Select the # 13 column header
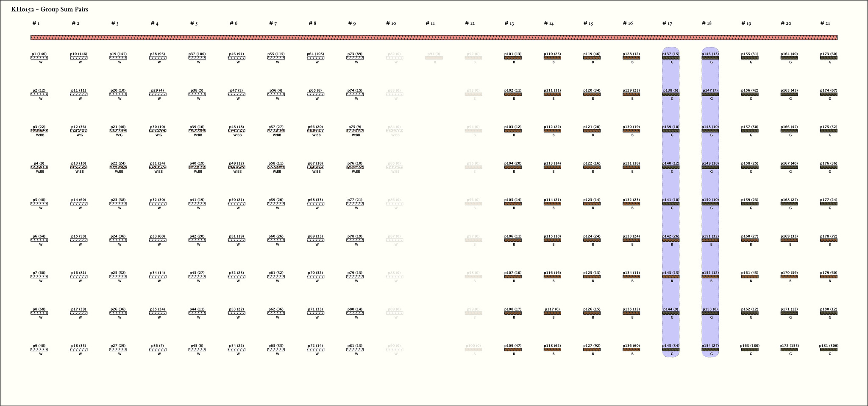This screenshot has width=868, height=406. [x=509, y=23]
